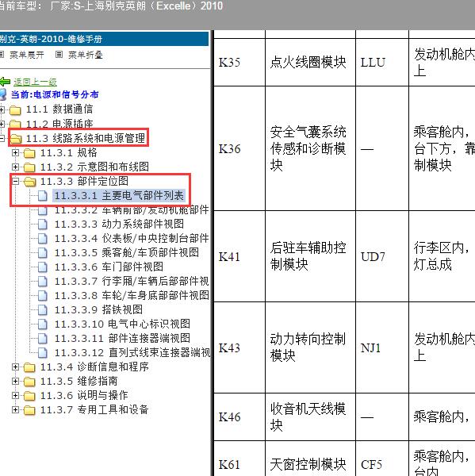Image resolution: width=475 pixels, height=476 pixels.
Task: Click the green back arrow icon
Action: click(x=5, y=82)
